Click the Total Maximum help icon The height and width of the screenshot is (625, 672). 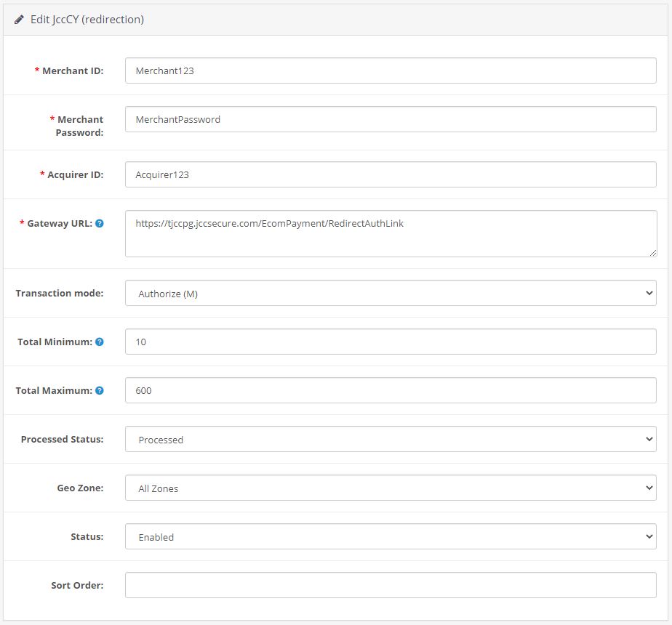(100, 391)
